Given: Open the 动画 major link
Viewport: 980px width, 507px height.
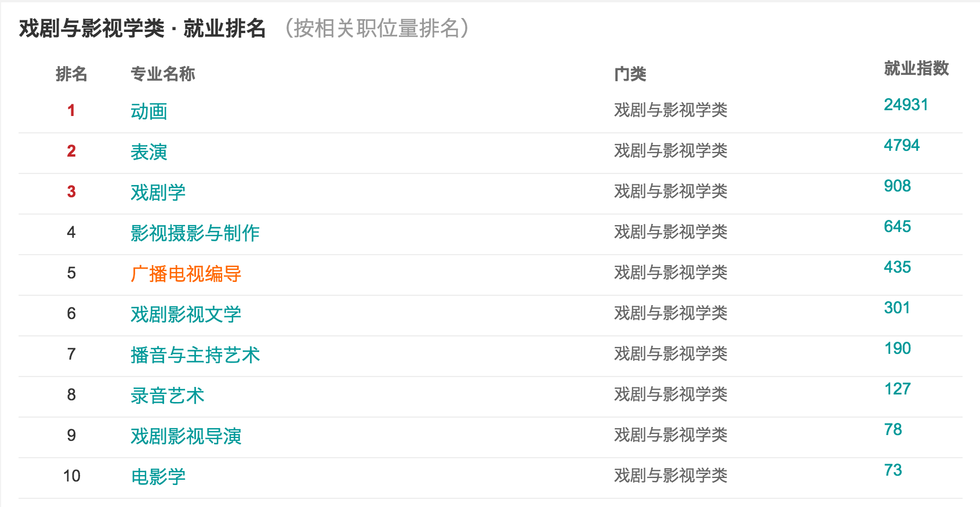Looking at the screenshot, I should pos(149,111).
